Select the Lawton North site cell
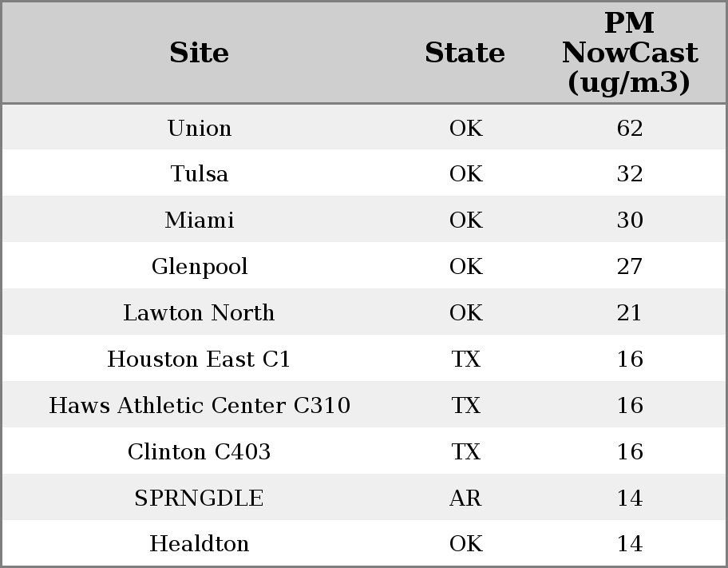Screen dimensions: 728x568 point(200,312)
